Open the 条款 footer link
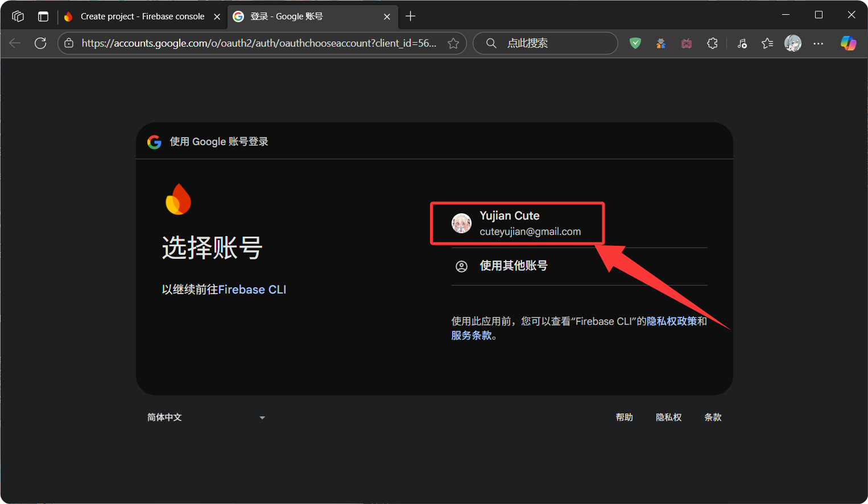Screen dimensions: 868x504 point(713,418)
